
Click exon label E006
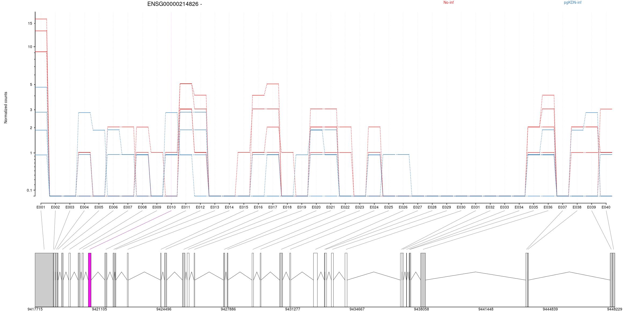113,207
